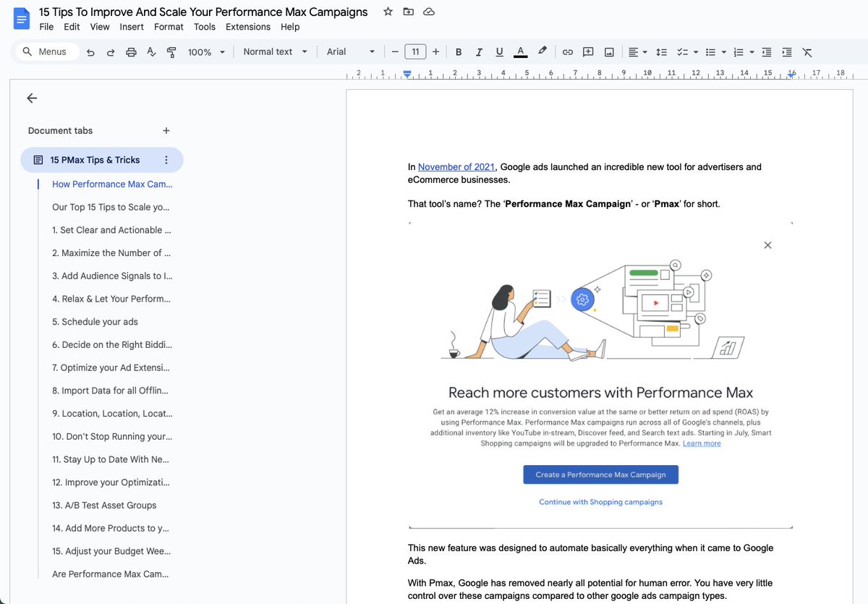Increase the paragraph indent
868x604 pixels.
click(787, 52)
